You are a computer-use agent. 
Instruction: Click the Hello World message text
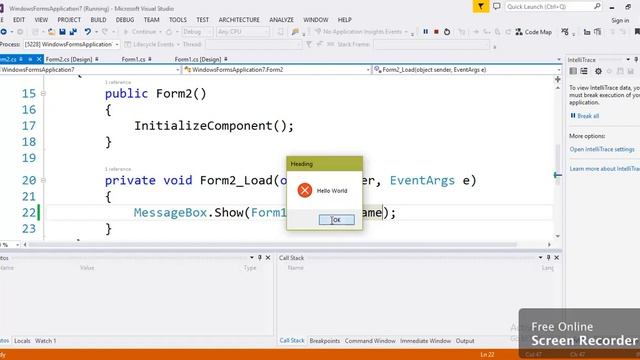coord(332,191)
